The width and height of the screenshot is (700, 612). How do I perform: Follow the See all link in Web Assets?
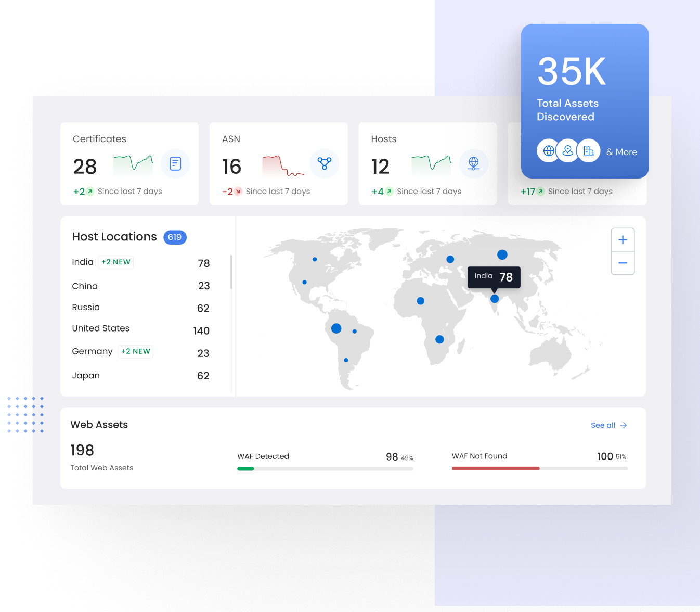point(608,425)
